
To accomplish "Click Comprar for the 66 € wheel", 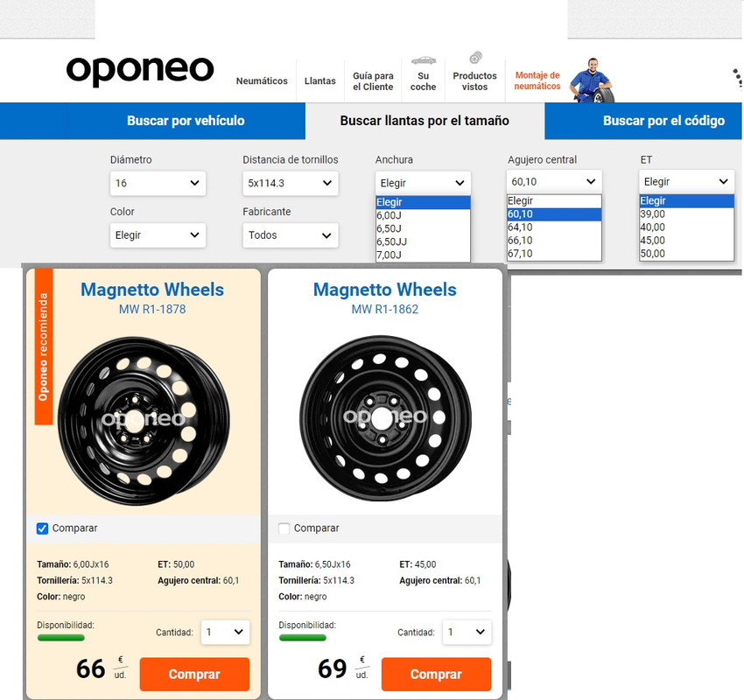I will (x=194, y=674).
